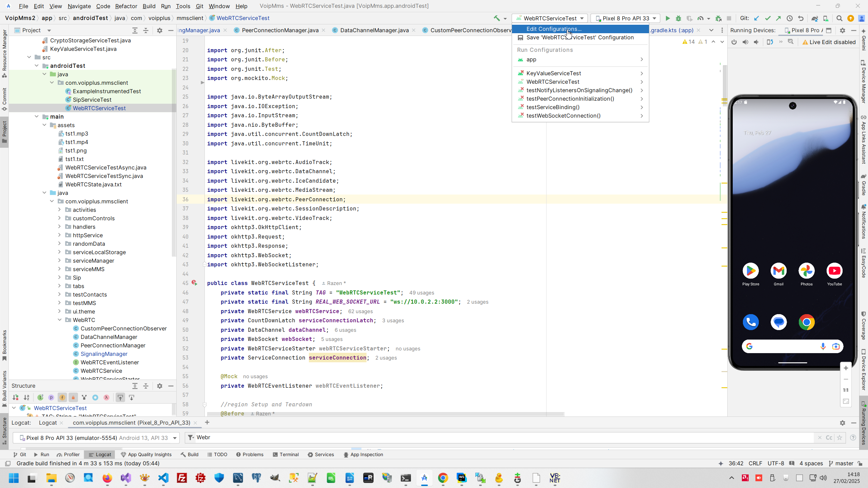Rotate emulator device icon

770,42
